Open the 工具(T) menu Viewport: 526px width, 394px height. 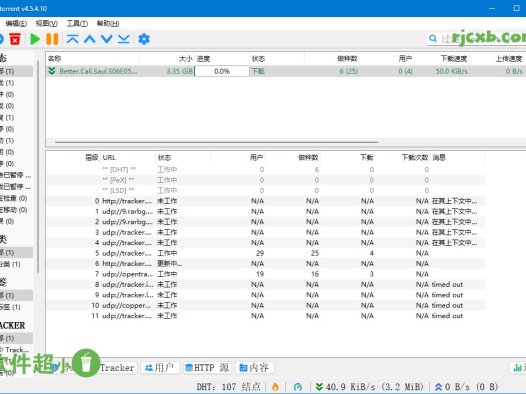click(77, 23)
